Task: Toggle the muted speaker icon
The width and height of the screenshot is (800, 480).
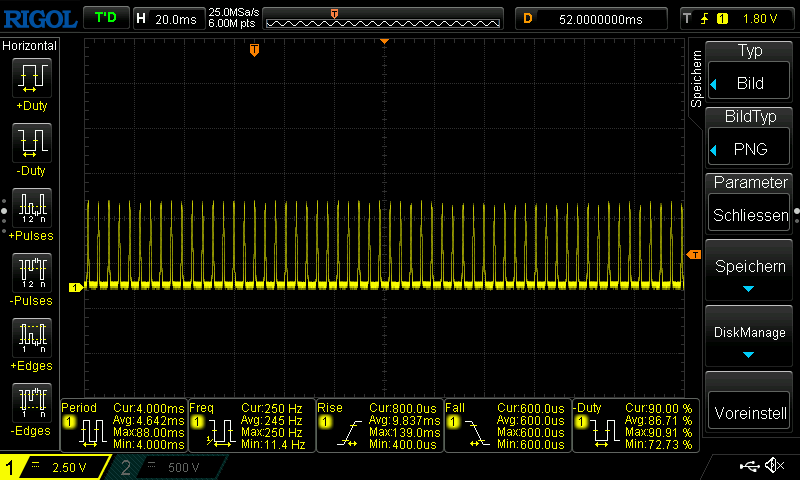Action: click(x=775, y=465)
